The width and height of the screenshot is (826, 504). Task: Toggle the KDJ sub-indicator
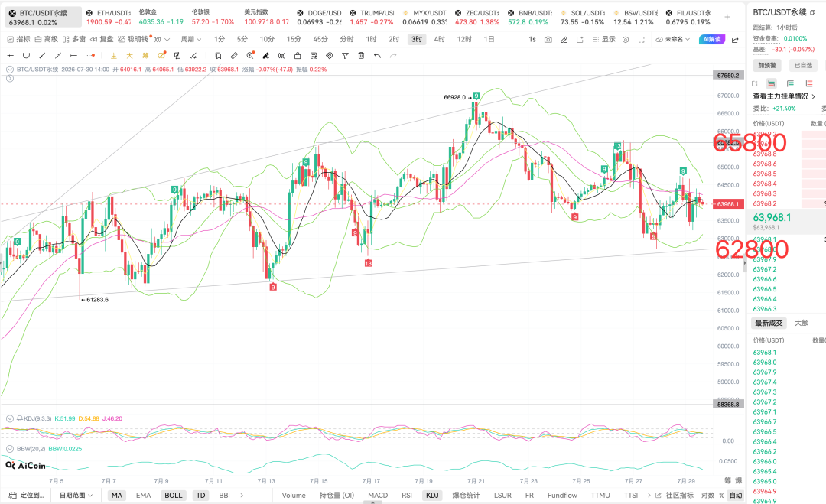click(432, 495)
